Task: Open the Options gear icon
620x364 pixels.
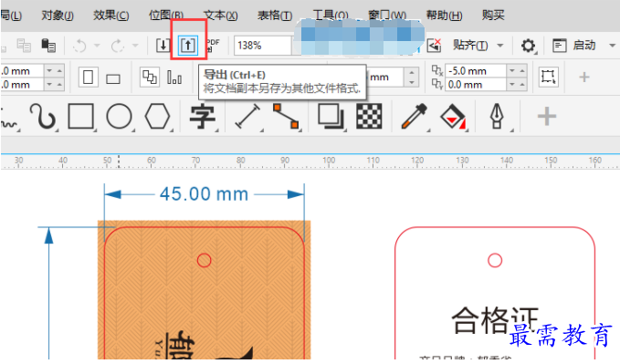Action: [x=528, y=46]
